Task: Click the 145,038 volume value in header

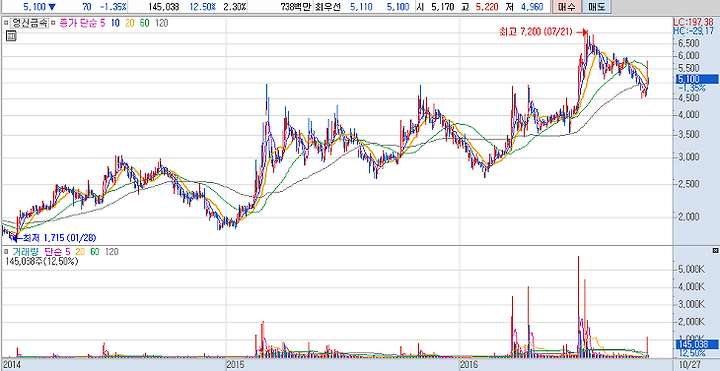Action: 165,6
